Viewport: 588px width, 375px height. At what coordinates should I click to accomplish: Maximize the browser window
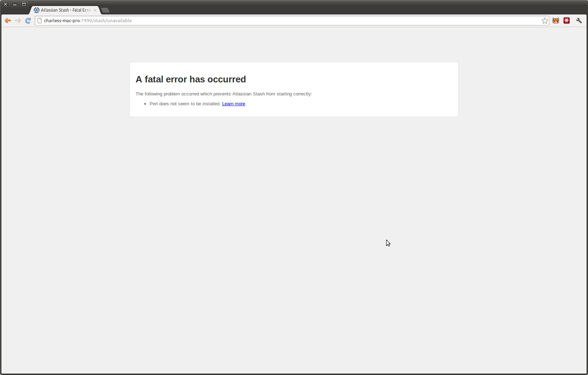(x=24, y=4)
